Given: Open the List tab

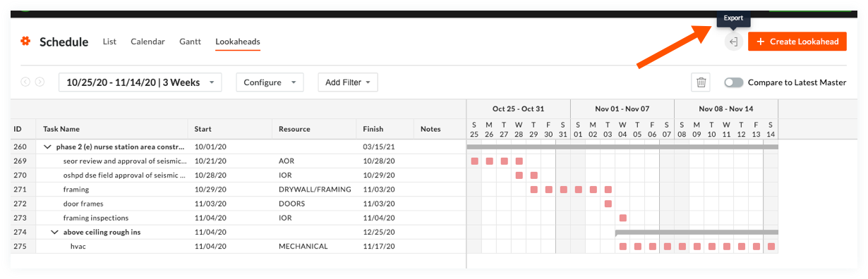Looking at the screenshot, I should click(109, 42).
